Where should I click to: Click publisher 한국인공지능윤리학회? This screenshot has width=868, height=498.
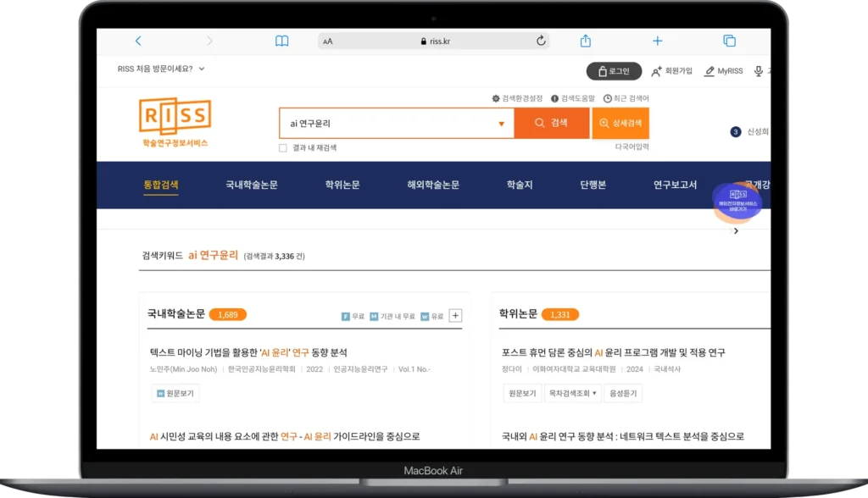click(261, 369)
